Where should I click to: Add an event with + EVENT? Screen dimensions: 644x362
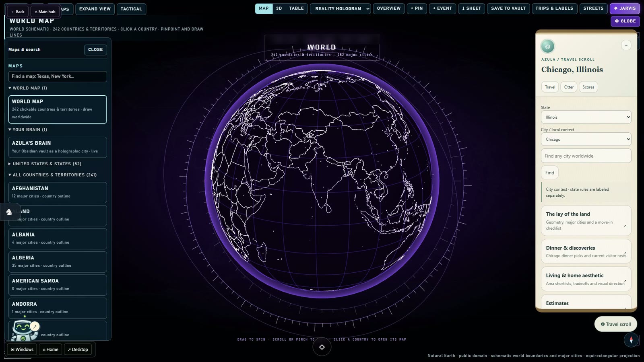coord(442,8)
